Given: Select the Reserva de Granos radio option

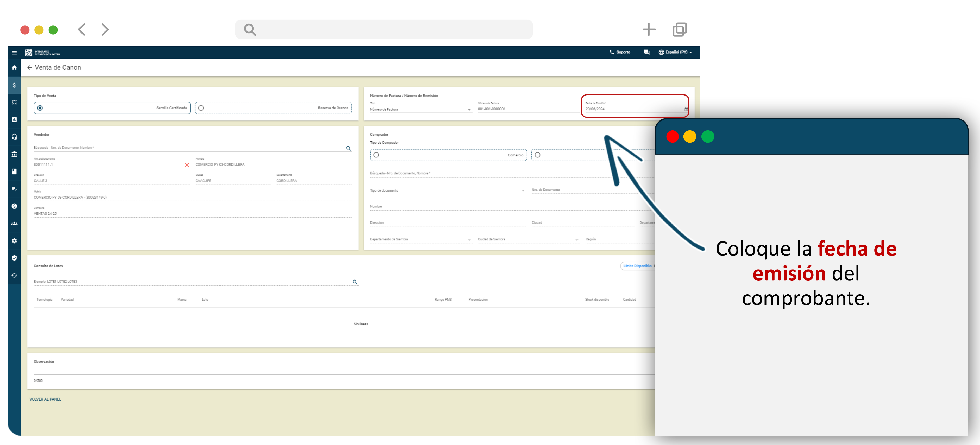Looking at the screenshot, I should click(201, 108).
